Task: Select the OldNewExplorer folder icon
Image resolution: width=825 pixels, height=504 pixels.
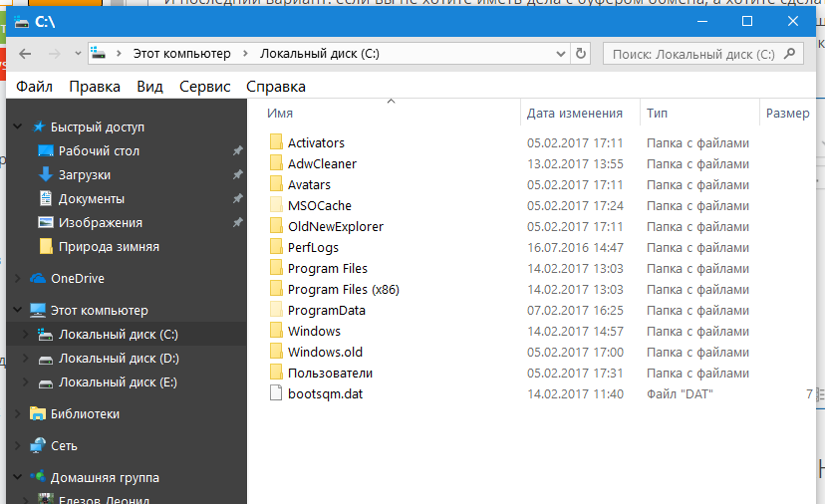Action: (276, 226)
